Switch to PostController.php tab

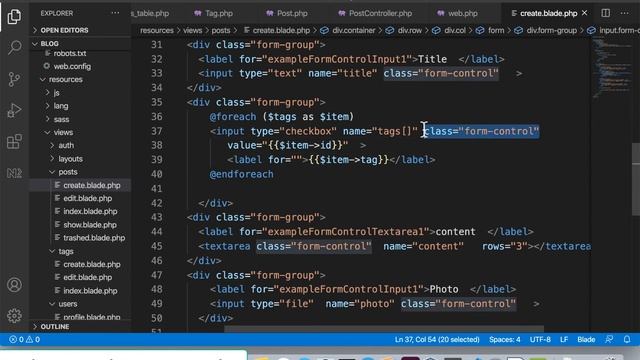click(375, 13)
